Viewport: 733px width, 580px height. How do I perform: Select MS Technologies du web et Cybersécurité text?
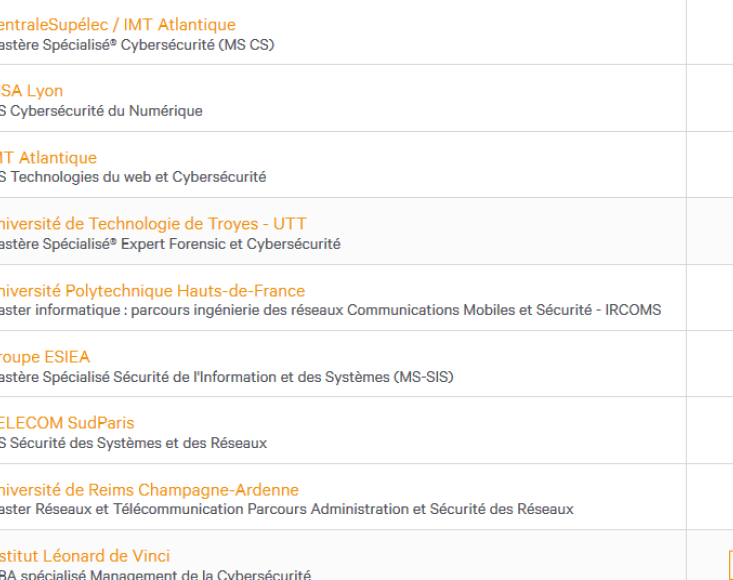133,177
